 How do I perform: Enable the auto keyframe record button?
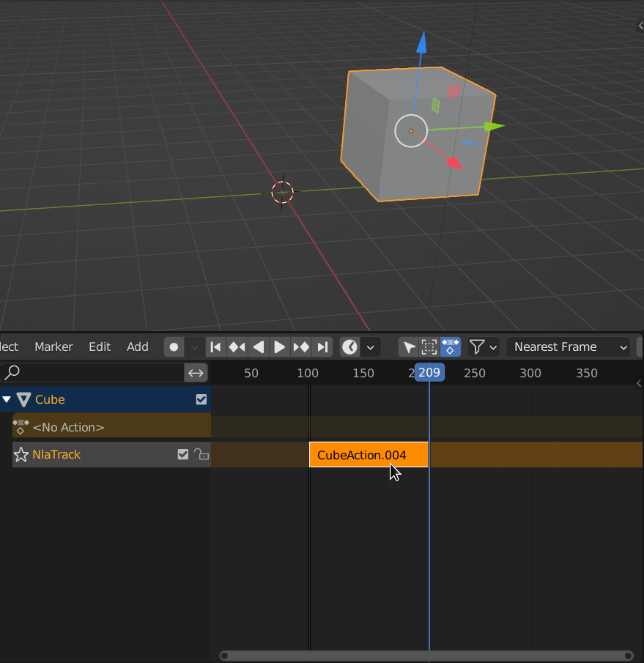pyautogui.click(x=174, y=347)
